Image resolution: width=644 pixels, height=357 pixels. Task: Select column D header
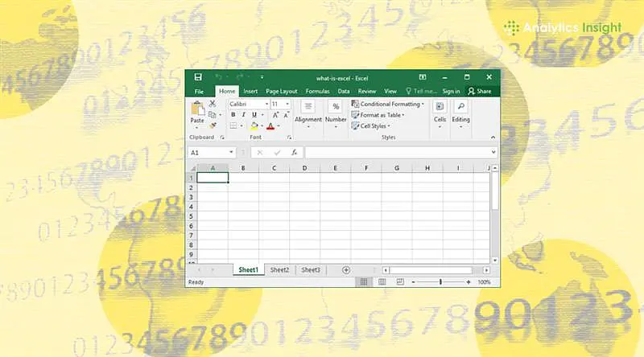(304, 168)
